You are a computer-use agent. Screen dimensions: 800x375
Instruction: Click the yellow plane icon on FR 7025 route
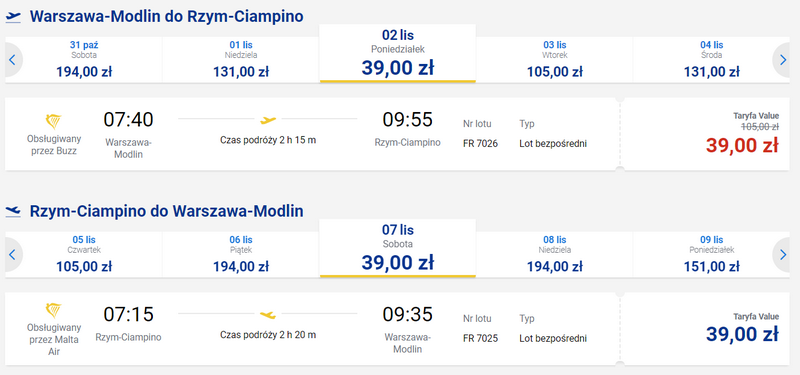click(x=268, y=315)
